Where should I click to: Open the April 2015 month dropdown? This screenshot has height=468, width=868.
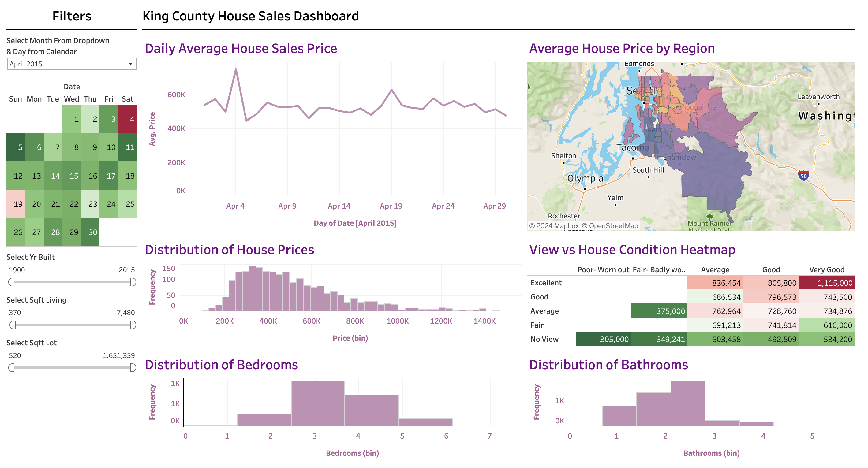click(x=67, y=64)
